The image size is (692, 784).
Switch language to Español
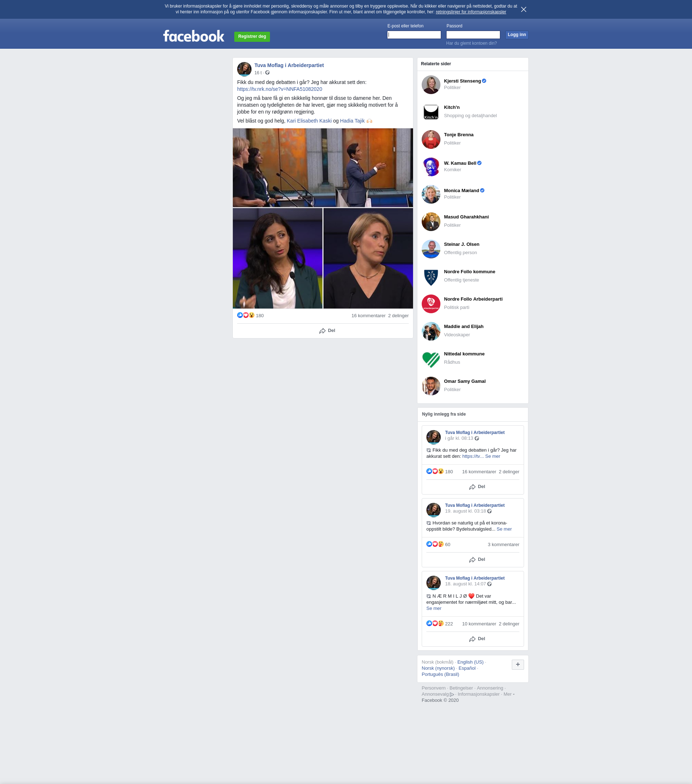[467, 668]
